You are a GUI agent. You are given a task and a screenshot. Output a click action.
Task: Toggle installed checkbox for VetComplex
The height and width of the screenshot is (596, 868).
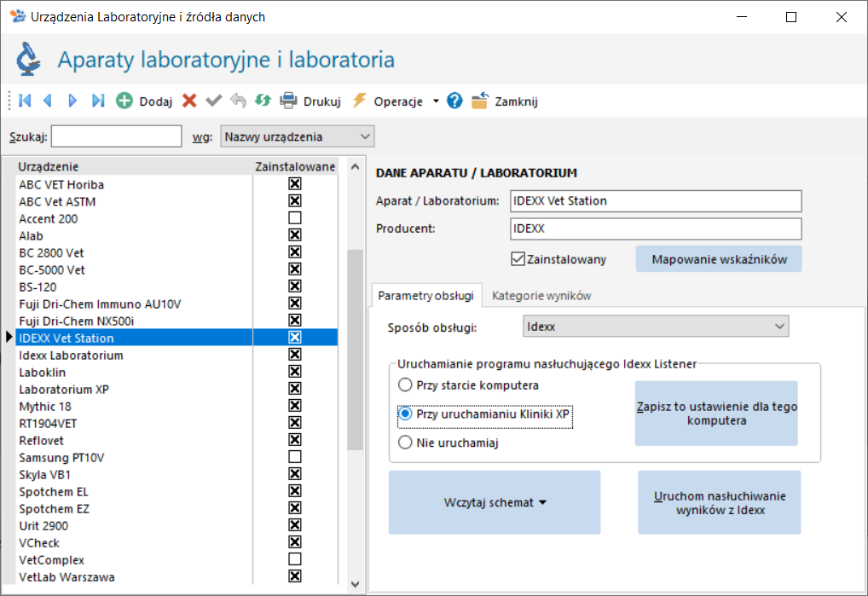(295, 559)
